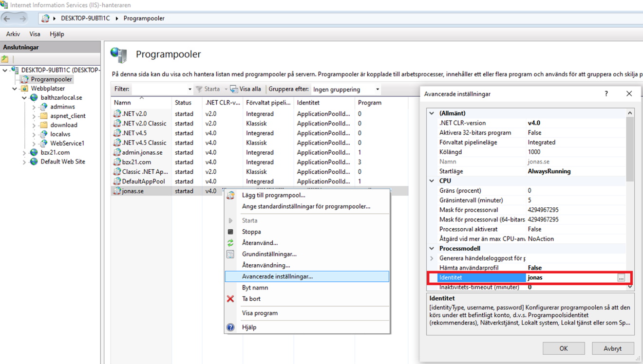
Task: Select the Startläge AlwaysRunning value
Action: tap(549, 171)
